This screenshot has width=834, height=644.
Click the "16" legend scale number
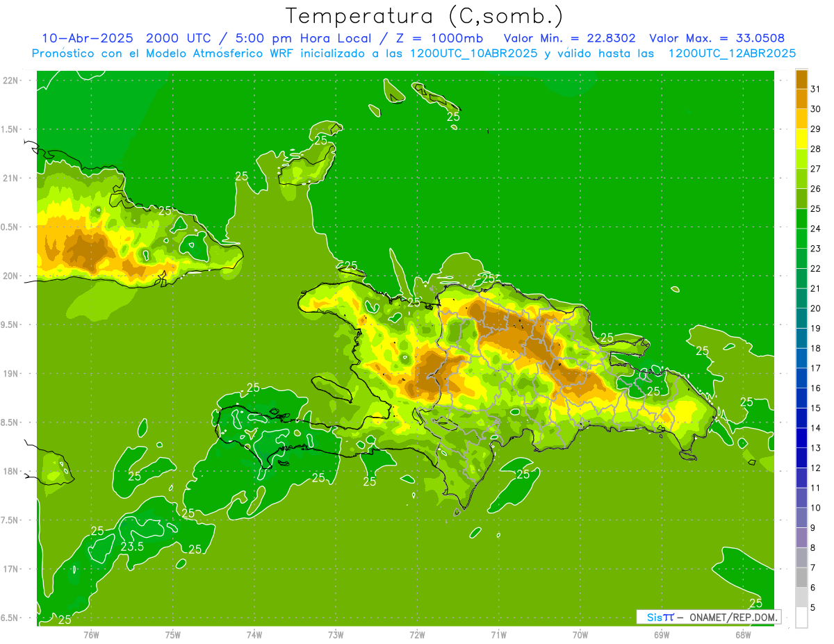tap(815, 388)
